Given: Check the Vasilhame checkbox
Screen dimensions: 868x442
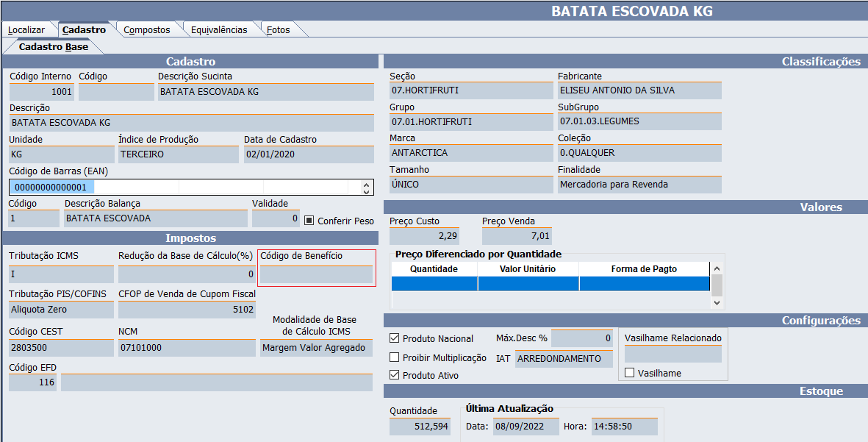Looking at the screenshot, I should pyautogui.click(x=629, y=374).
